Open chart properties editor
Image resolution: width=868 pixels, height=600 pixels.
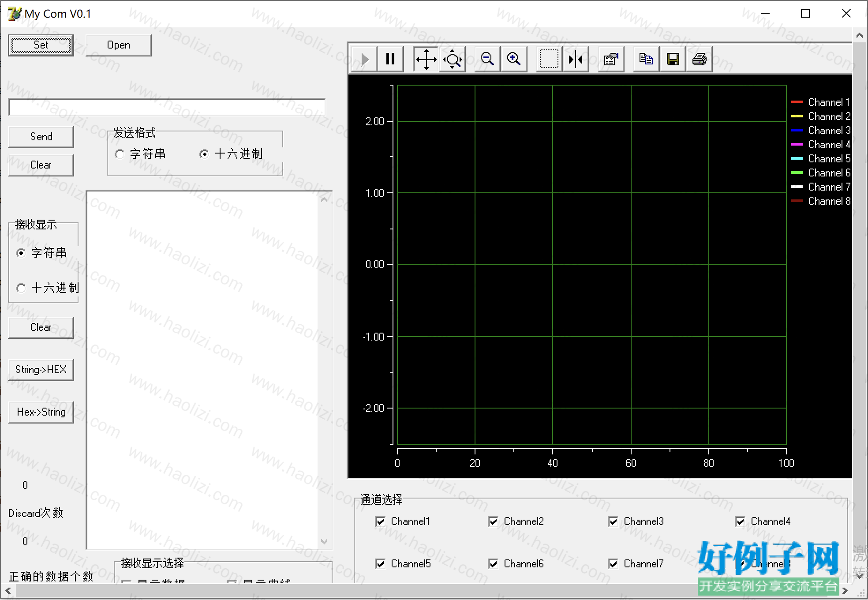[611, 59]
